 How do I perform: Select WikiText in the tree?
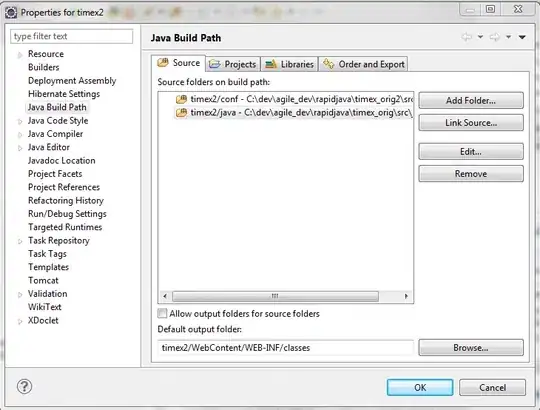pos(44,307)
